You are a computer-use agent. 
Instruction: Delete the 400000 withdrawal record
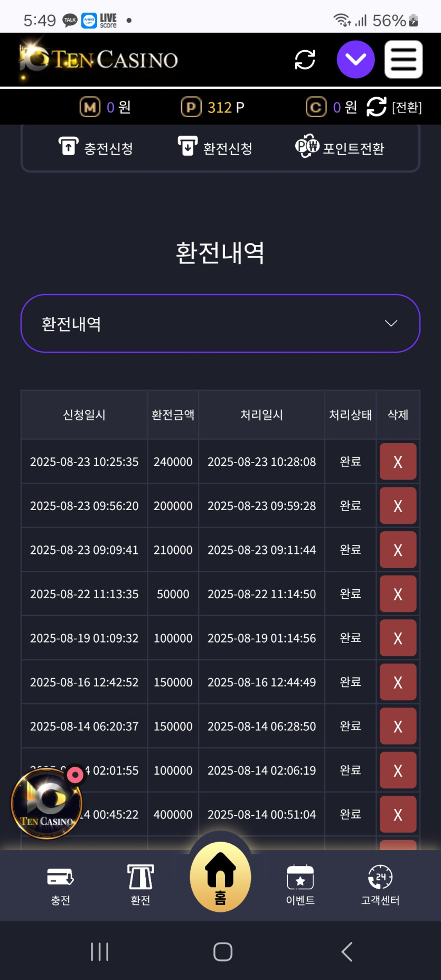click(398, 815)
